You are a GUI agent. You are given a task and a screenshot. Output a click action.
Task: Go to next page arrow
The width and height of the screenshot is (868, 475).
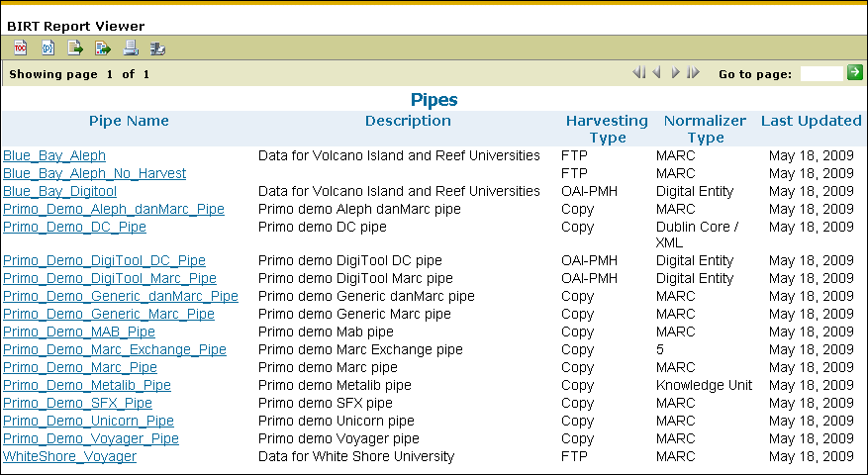tap(675, 72)
